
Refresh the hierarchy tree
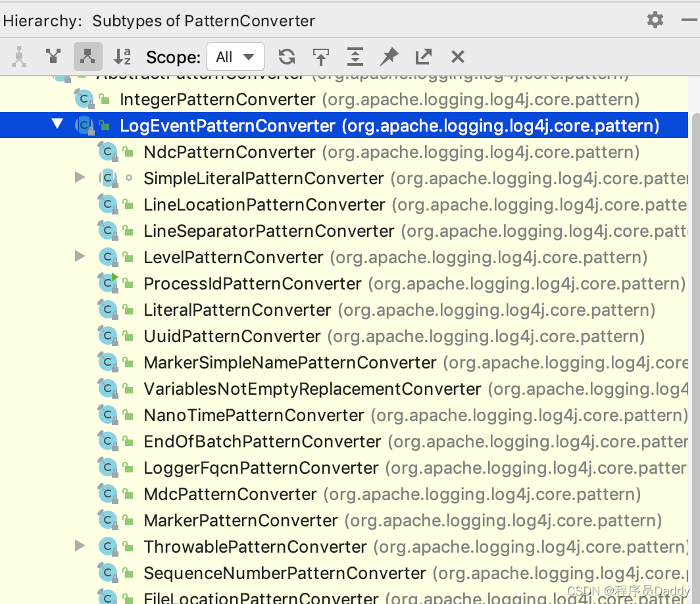(x=287, y=57)
